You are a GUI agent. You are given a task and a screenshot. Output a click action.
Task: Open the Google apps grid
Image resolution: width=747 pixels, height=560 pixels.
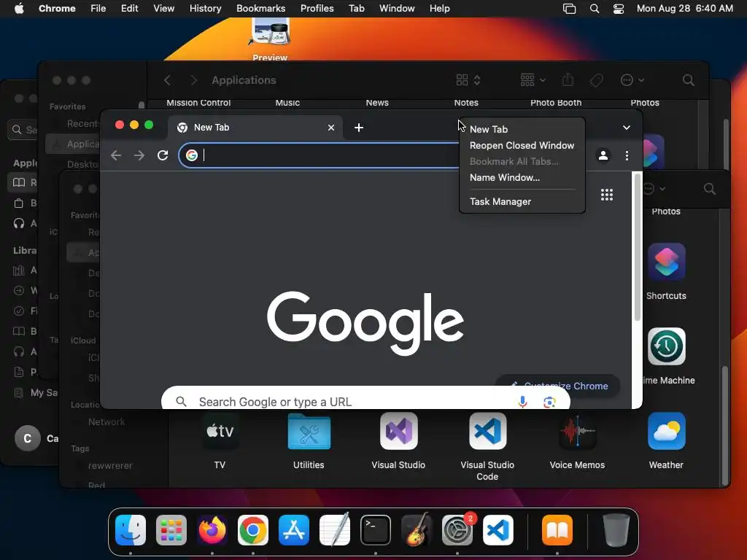click(606, 195)
